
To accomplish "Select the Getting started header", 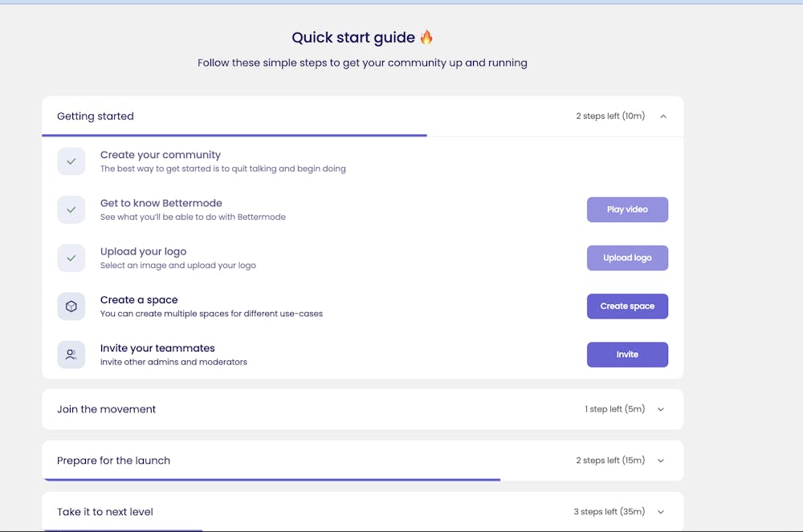I will (x=95, y=116).
